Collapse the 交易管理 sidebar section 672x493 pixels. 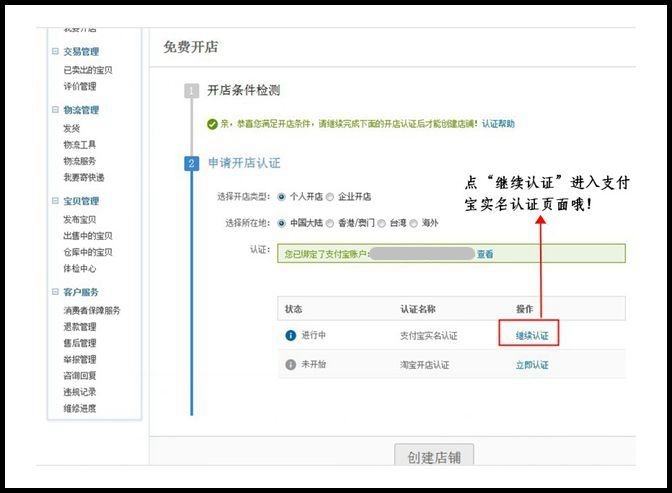56,51
